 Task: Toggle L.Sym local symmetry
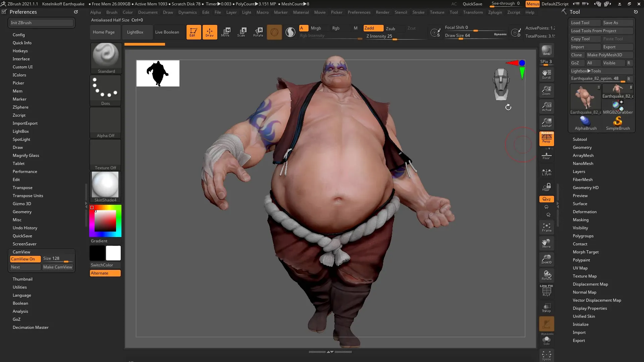point(546,172)
